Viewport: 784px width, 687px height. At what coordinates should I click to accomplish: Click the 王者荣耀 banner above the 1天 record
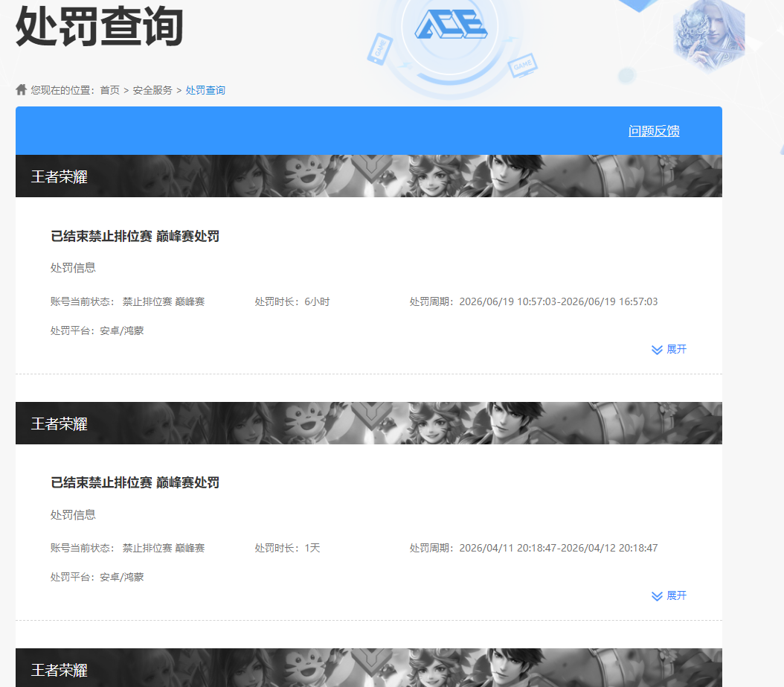click(369, 424)
